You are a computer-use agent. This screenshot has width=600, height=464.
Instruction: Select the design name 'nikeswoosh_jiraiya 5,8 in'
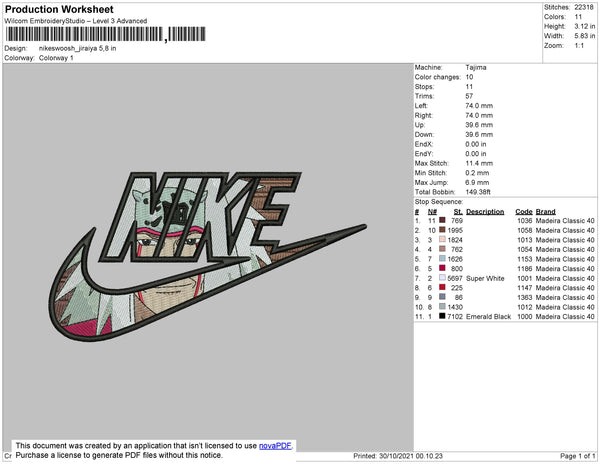pyautogui.click(x=77, y=49)
